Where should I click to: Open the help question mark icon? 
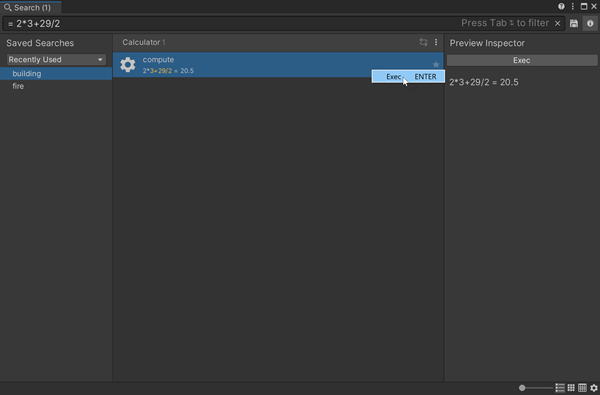(x=561, y=6)
